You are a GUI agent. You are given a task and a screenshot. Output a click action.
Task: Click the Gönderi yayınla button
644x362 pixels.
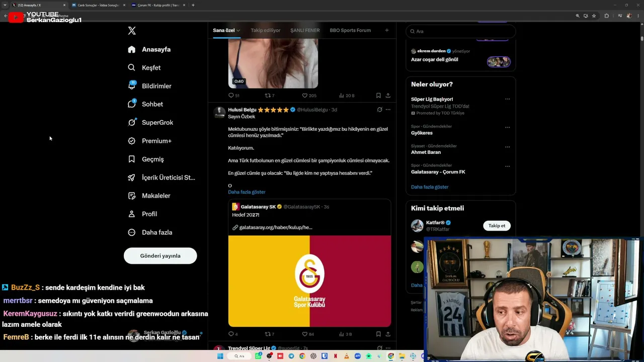(160, 256)
